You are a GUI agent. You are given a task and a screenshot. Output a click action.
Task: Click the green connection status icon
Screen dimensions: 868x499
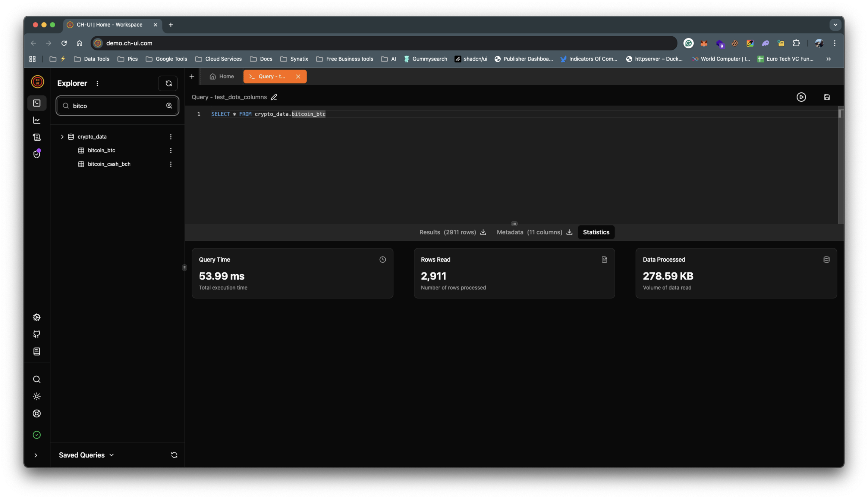[x=37, y=435]
